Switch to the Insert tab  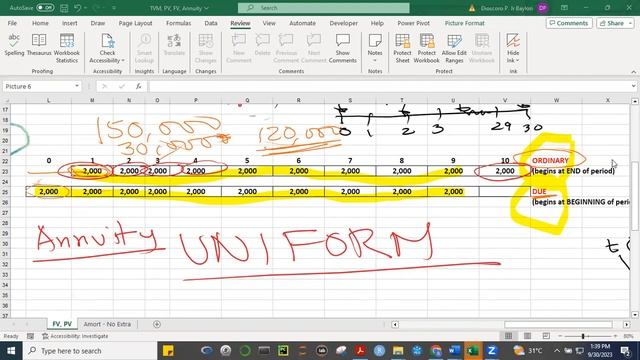[69, 23]
